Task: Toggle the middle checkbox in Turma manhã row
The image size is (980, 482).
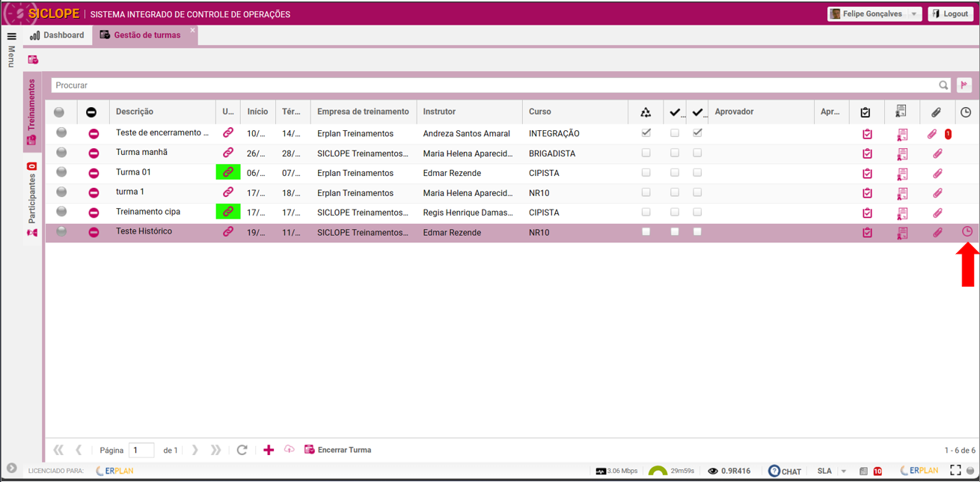Action: pyautogui.click(x=675, y=153)
